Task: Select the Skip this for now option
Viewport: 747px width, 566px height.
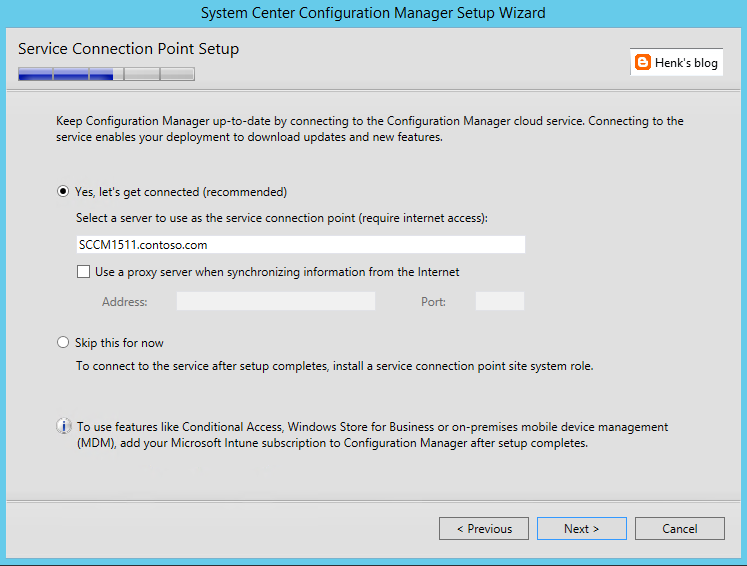Action: click(62, 343)
